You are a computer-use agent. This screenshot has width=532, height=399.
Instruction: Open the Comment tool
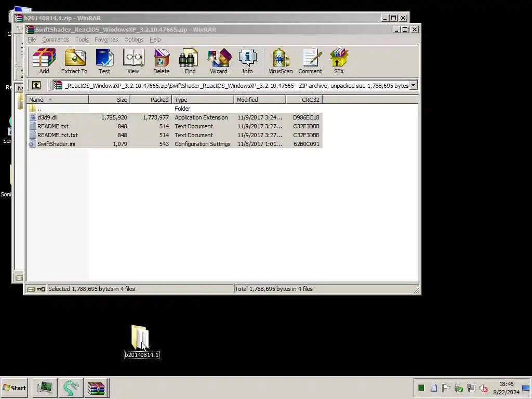(310, 61)
